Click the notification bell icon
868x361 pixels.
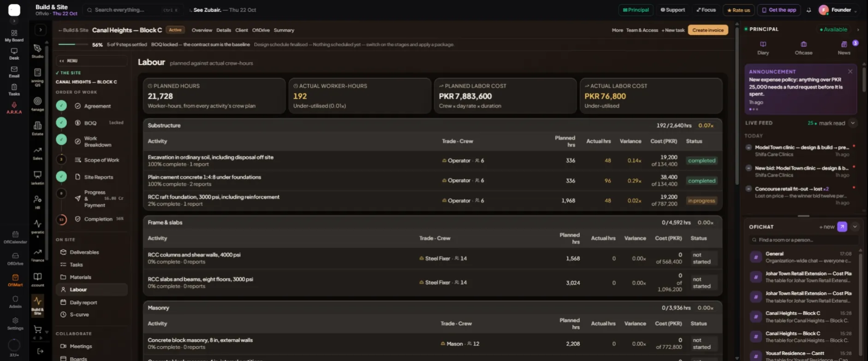pyautogui.click(x=809, y=10)
